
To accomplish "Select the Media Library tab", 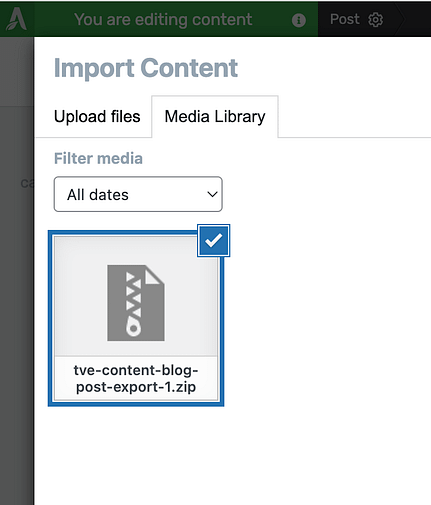I will tap(215, 117).
